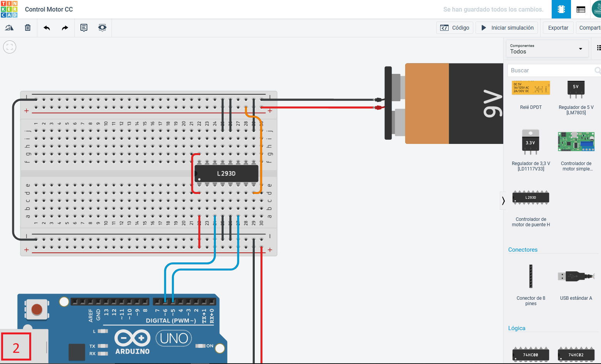The image size is (601, 364).
Task: Click the Conectores section heading
Action: (x=523, y=250)
